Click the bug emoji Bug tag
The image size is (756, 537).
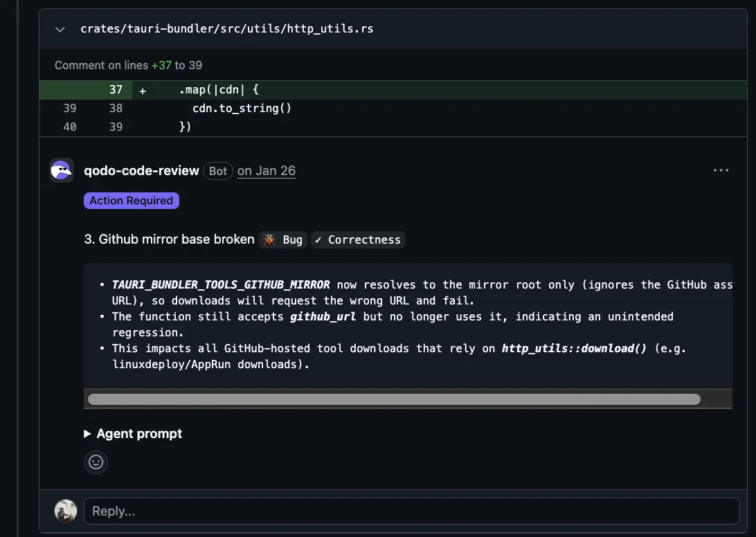pos(282,239)
